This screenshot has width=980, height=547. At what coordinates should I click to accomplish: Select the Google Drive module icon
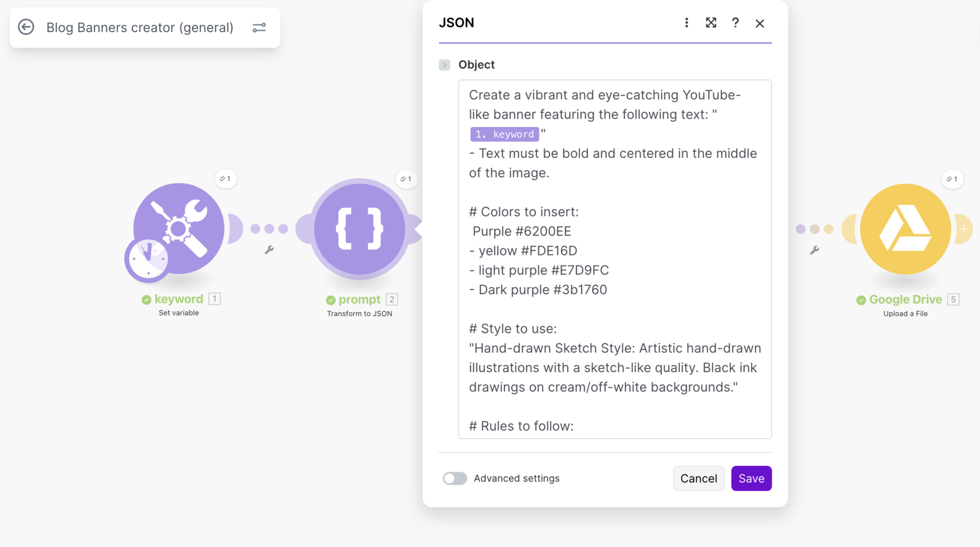[905, 229]
